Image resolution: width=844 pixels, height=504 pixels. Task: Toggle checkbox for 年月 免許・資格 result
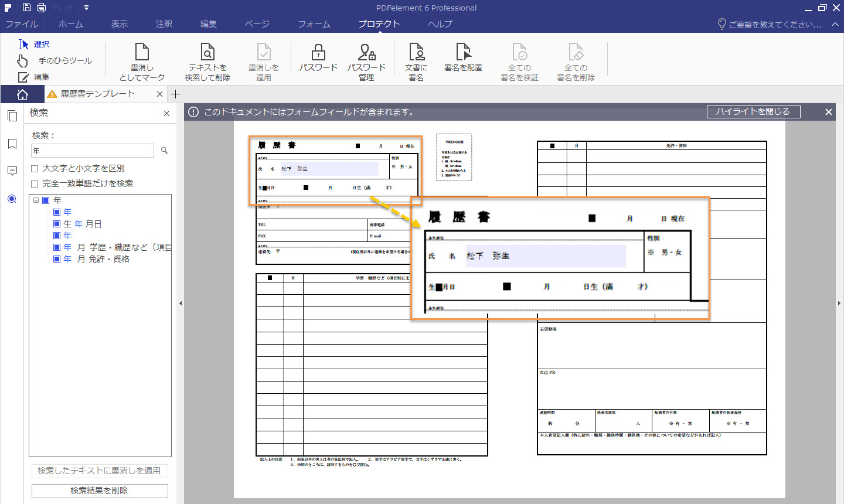coord(57,259)
